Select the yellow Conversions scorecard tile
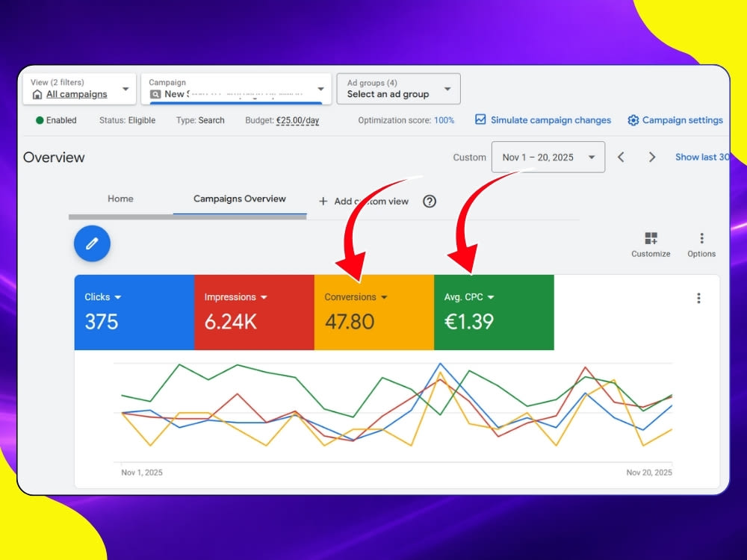The image size is (747, 560). (374, 312)
